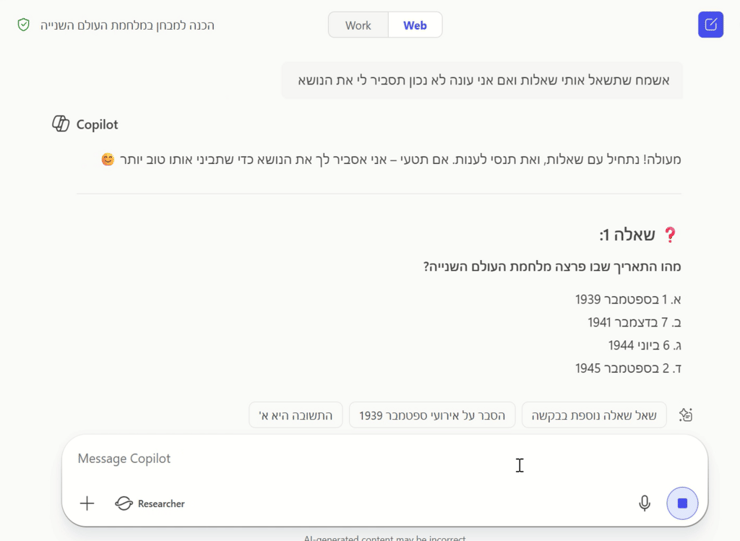The image size is (740, 541).
Task: Click answer option 'ד. 2 בספטמבר 1945'
Action: coord(628,368)
